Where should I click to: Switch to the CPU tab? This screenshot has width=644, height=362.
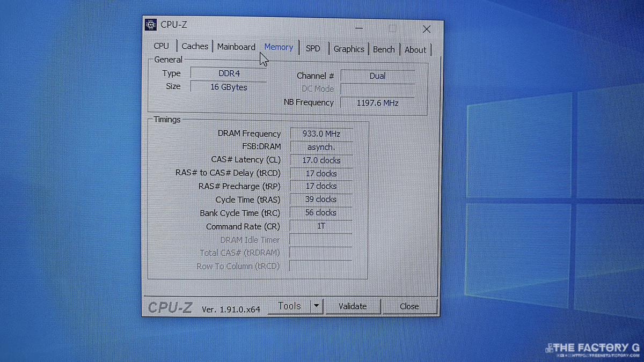coord(161,46)
